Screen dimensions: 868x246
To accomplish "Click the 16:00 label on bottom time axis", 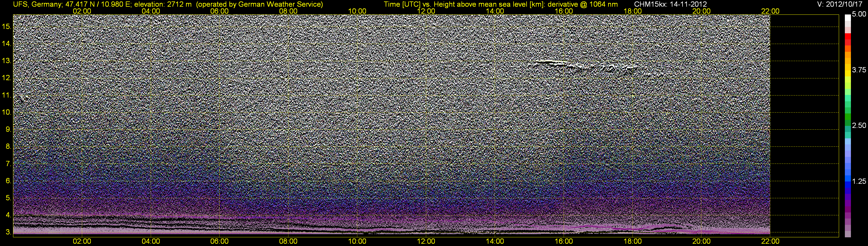I will click(564, 241).
